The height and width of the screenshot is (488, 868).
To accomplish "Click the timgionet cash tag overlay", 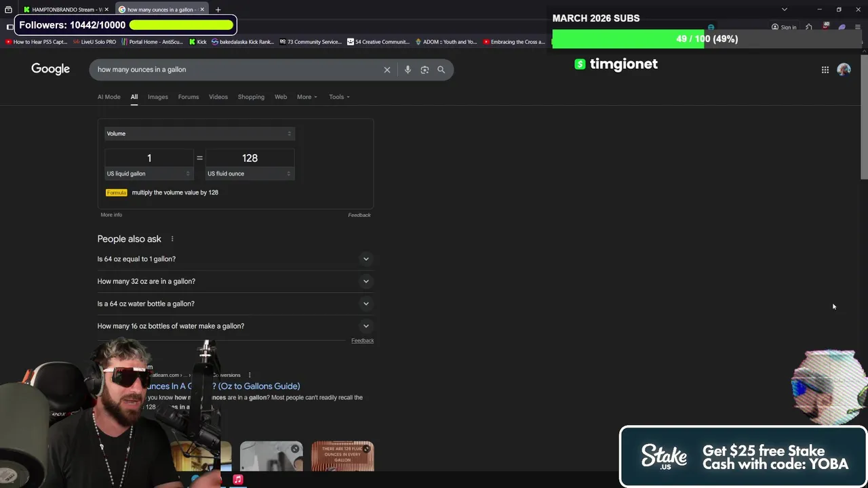I will (x=616, y=64).
